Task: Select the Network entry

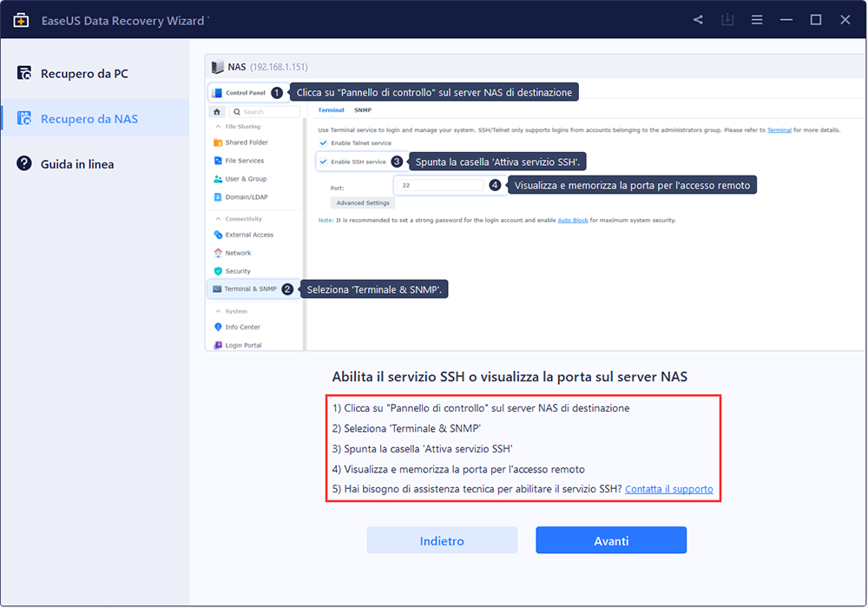Action: [x=254, y=253]
